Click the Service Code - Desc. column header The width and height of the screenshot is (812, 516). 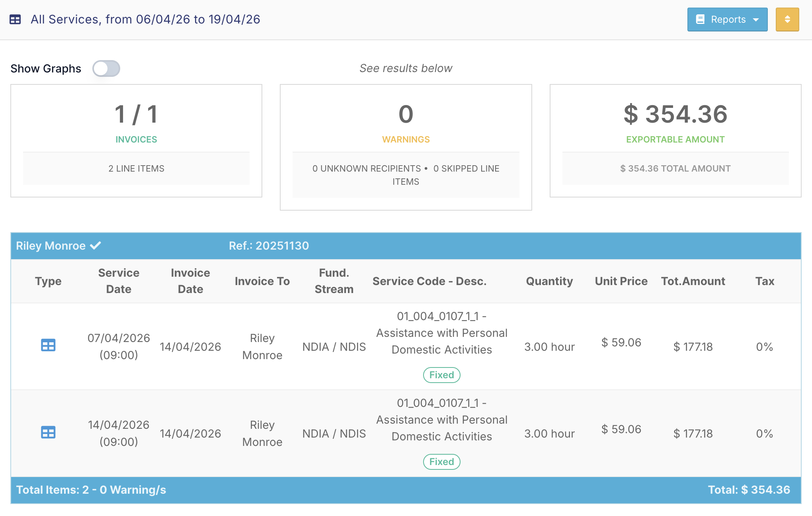pyautogui.click(x=429, y=281)
